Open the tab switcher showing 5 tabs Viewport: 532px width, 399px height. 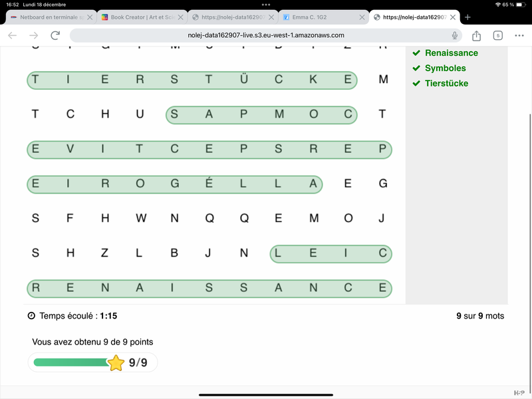coord(498,35)
